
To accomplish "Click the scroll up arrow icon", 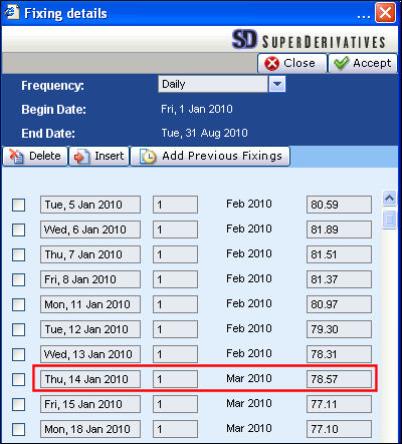I will 389,199.
